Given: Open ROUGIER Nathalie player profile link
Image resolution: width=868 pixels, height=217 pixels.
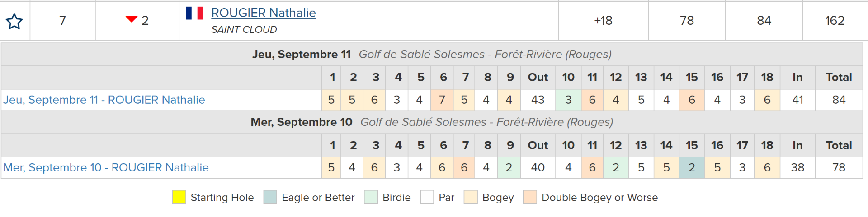Looking at the screenshot, I should pos(264,13).
